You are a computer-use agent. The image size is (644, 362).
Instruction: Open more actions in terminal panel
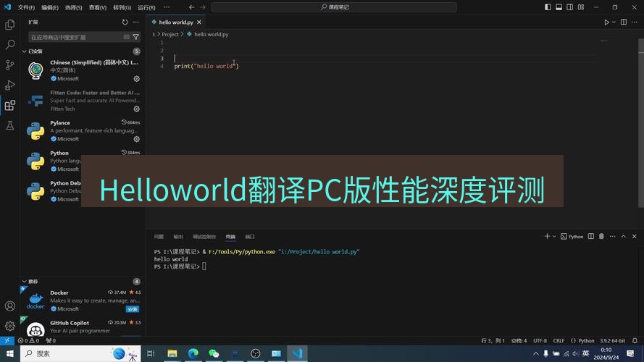[x=612, y=237]
